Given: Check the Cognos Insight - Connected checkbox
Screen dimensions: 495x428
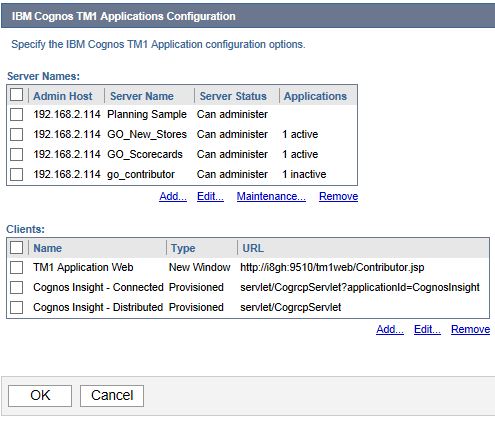Looking at the screenshot, I should coord(16,287).
